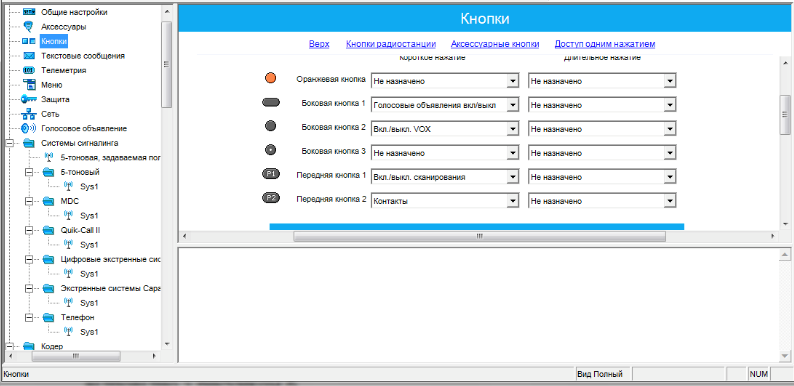
Task: Open Передняя кнопка 2 long press dropdown
Action: (670, 201)
